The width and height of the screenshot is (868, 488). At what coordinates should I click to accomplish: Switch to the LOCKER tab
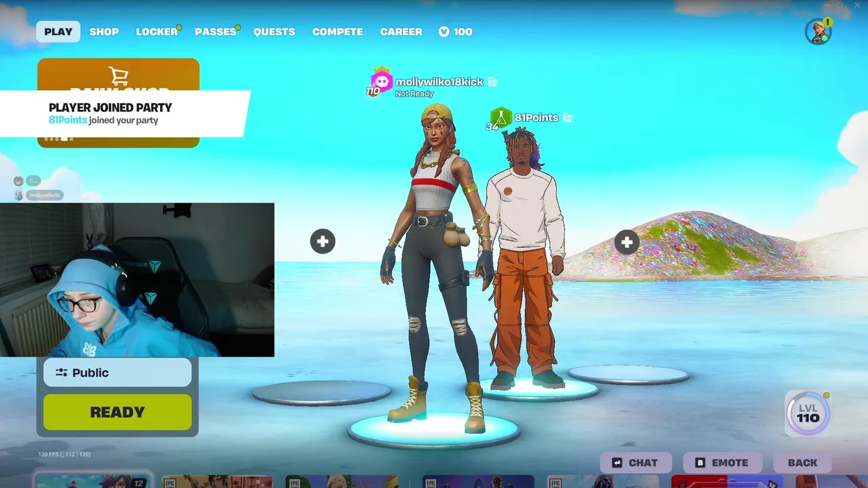coord(157,32)
